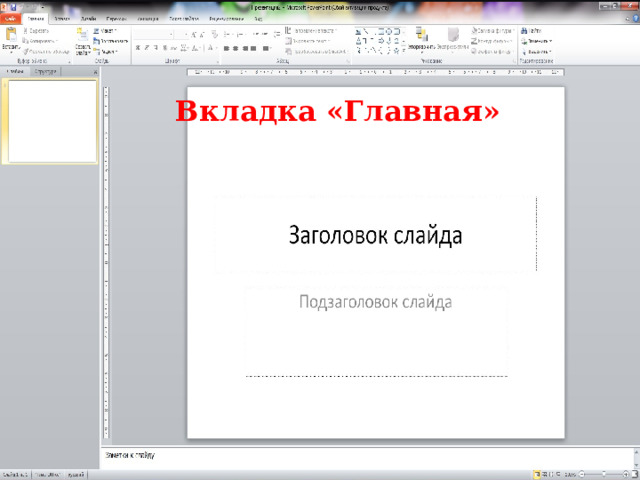The image size is (640, 480).
Task: Toggle Underline formatting
Action: (x=156, y=48)
